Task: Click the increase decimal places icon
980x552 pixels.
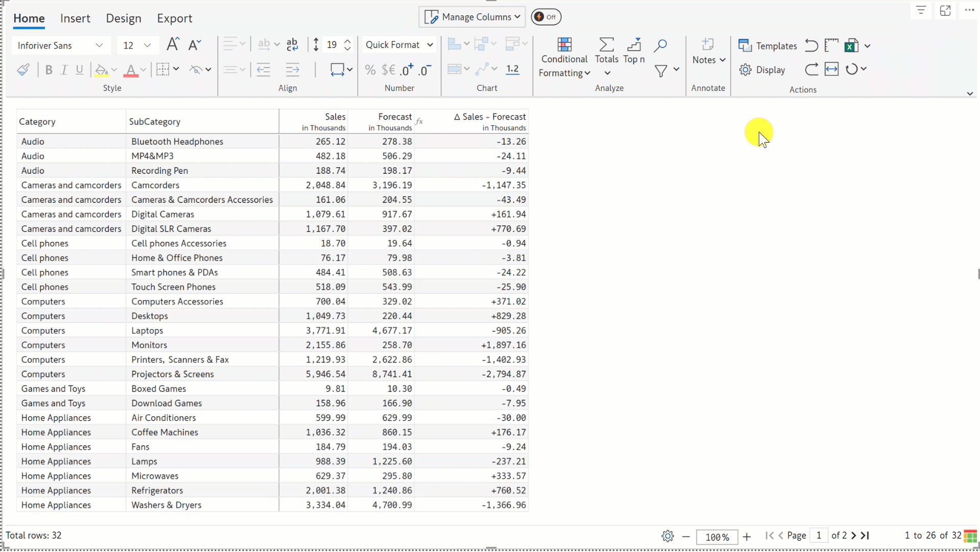Action: [x=407, y=70]
